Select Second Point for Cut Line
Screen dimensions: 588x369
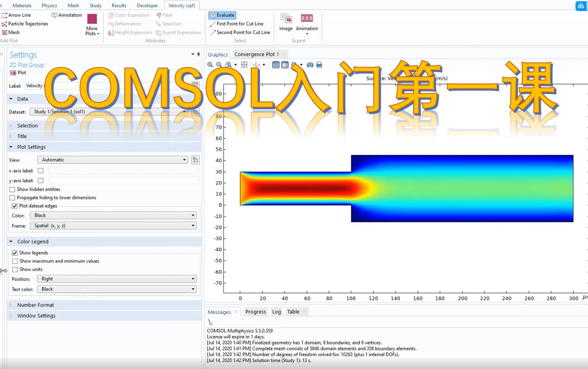(240, 32)
